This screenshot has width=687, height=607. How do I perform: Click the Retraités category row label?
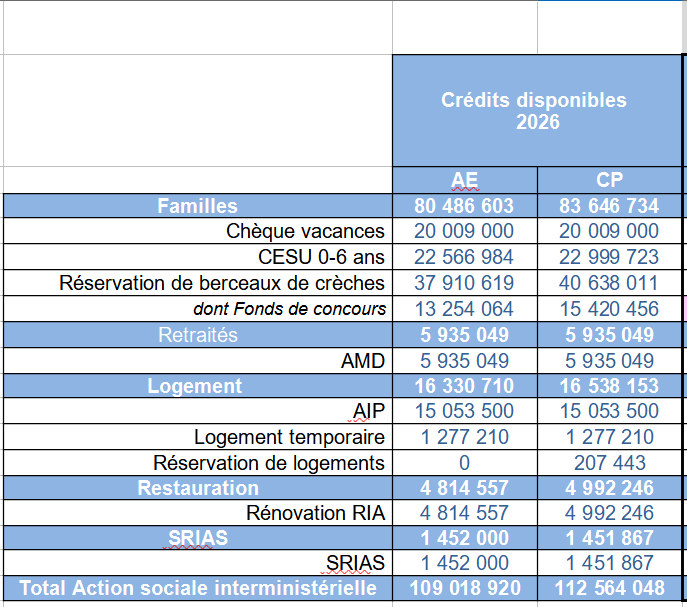[x=197, y=335]
